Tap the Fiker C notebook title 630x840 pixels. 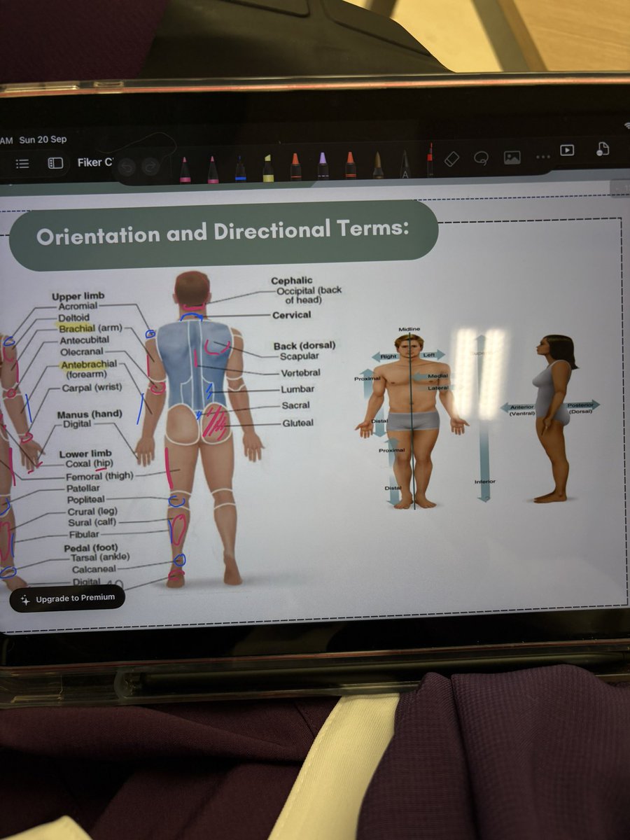point(94,162)
